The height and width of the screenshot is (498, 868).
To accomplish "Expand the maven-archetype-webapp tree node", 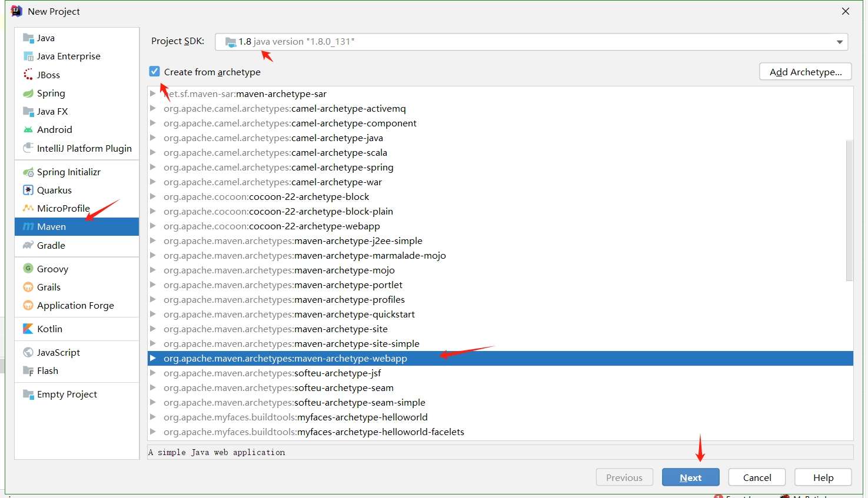I will pyautogui.click(x=153, y=358).
